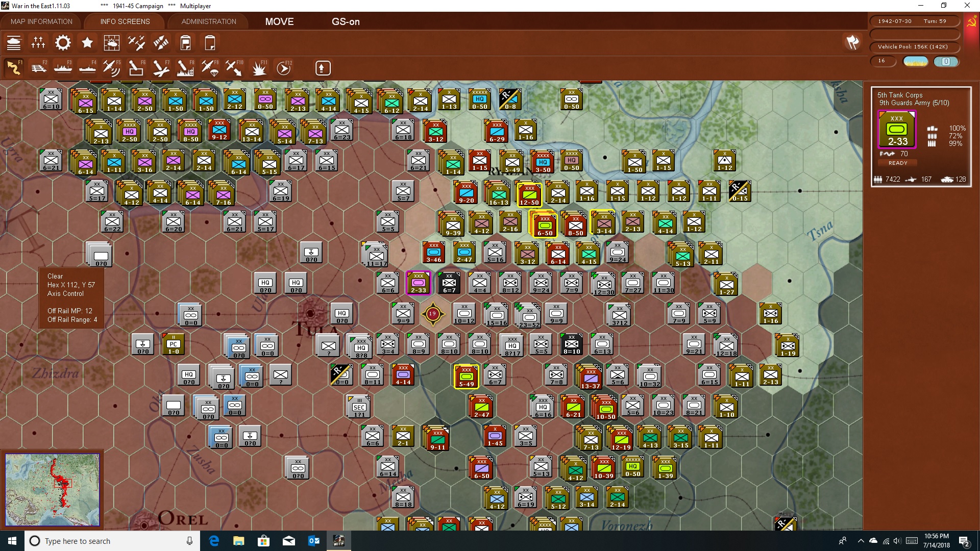This screenshot has height=551, width=980.
Task: Click the Vehicle Pool 156K readout
Action: click(914, 47)
